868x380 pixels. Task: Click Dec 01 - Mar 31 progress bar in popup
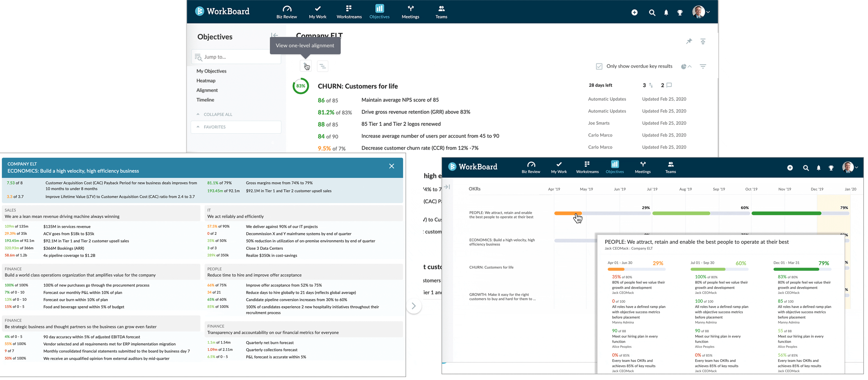[802, 269]
